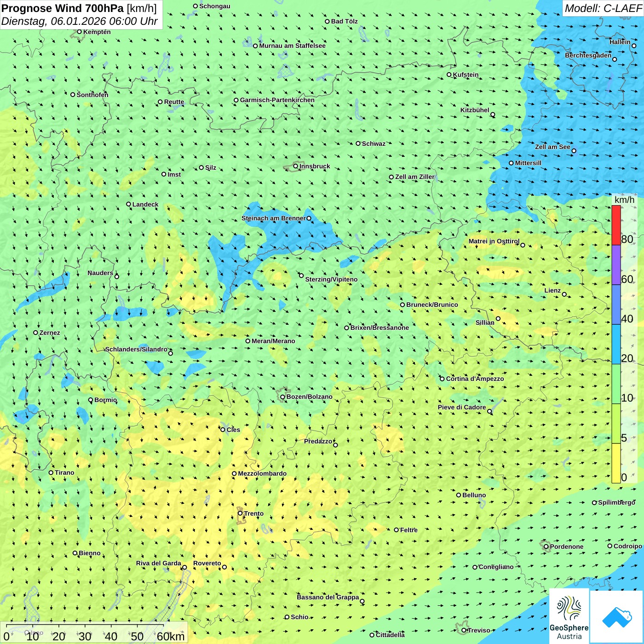The height and width of the screenshot is (644, 644).
Task: Click the purple segment of the legend
Action: tap(616, 265)
